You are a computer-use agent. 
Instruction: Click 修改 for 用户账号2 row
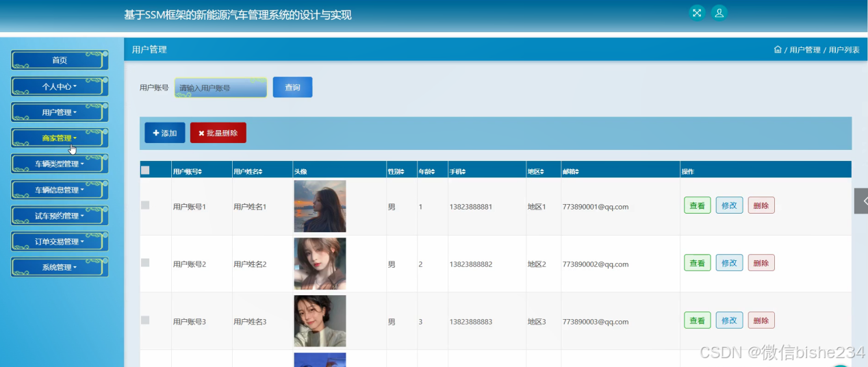click(730, 263)
